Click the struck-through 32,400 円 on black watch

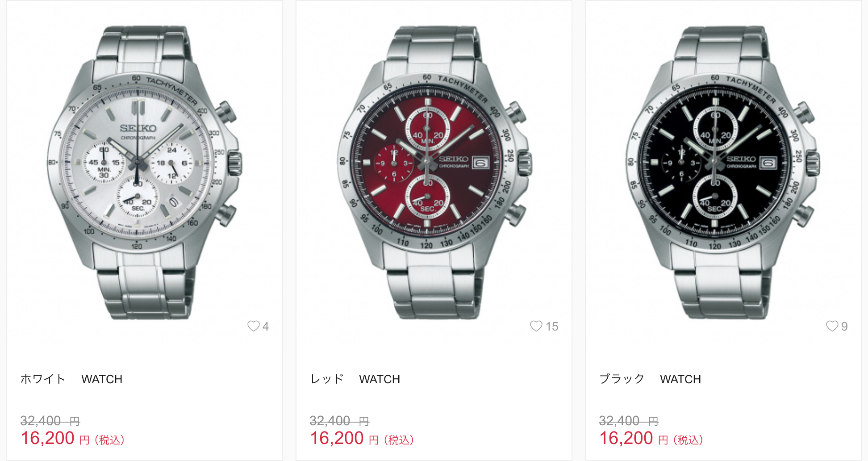629,421
